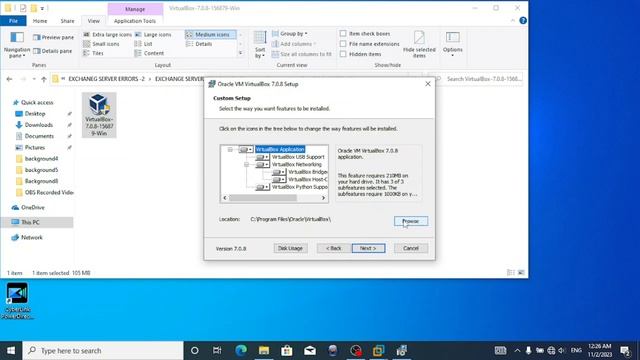The height and width of the screenshot is (360, 640).
Task: Click Size all columns to fit
Action: [x=302, y=54]
